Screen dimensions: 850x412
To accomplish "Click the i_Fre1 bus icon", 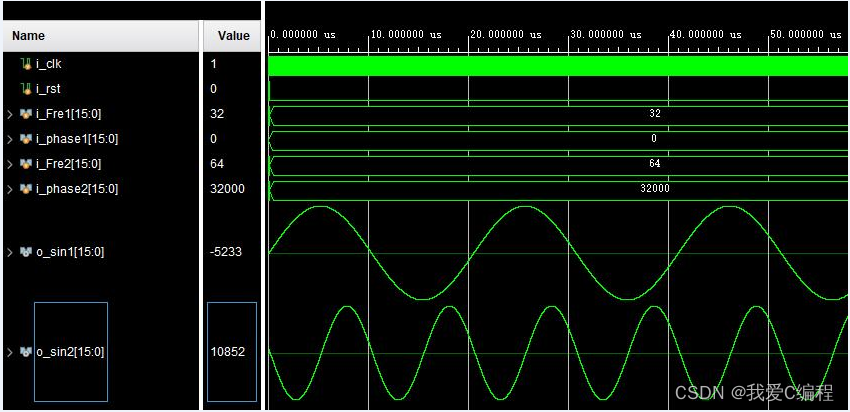I will [x=26, y=114].
